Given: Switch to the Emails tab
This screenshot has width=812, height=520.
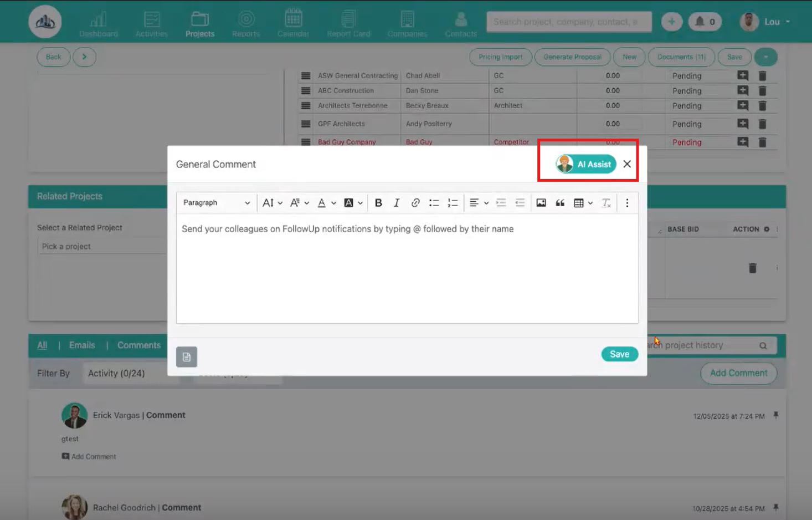Looking at the screenshot, I should tap(81, 345).
